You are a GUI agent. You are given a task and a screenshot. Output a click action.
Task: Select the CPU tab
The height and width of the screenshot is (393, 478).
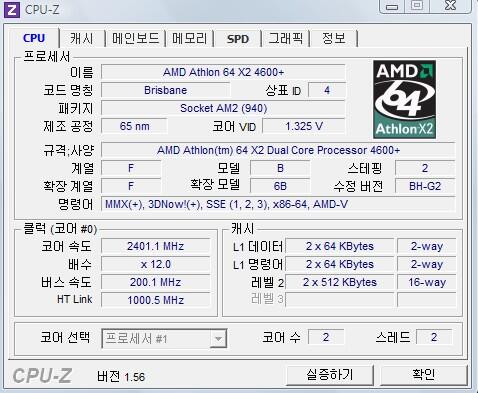[x=34, y=38]
